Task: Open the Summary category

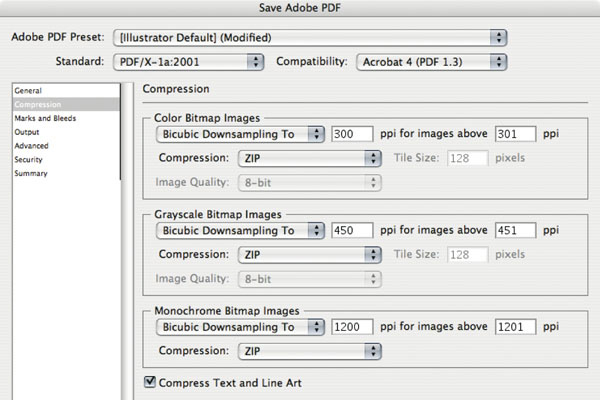Action: [31, 173]
